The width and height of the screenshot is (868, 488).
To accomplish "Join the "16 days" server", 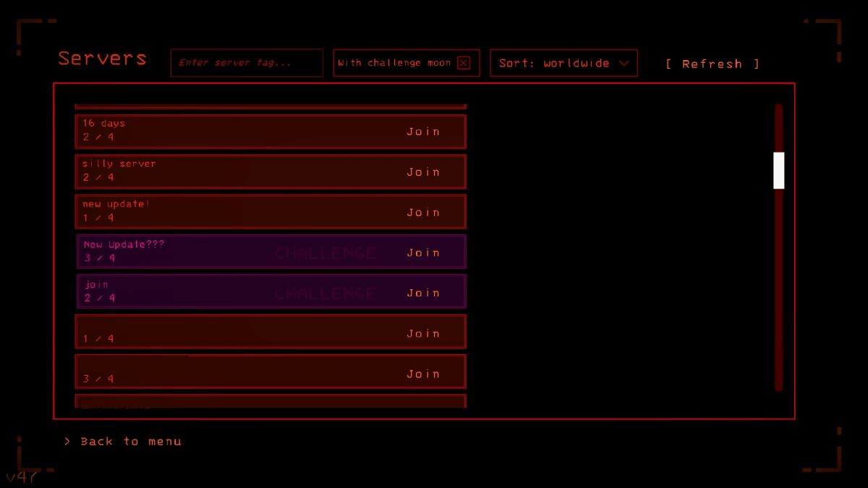I will (x=423, y=132).
